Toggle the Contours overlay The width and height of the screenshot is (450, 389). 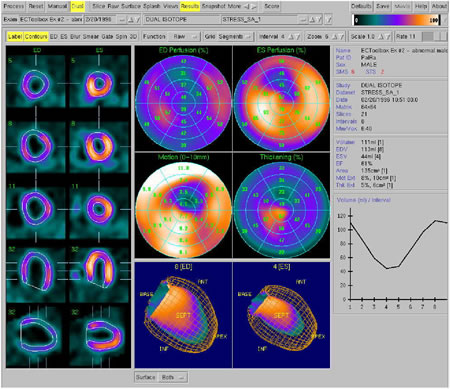click(x=36, y=37)
